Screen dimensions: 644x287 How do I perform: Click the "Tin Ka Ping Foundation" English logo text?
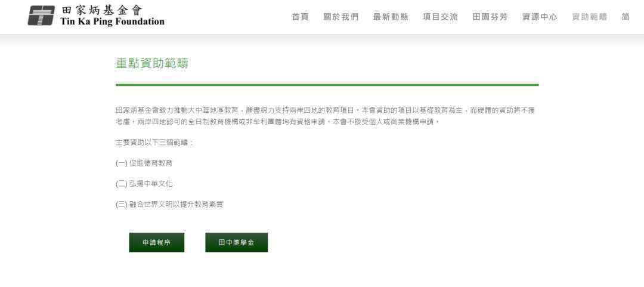(x=112, y=21)
